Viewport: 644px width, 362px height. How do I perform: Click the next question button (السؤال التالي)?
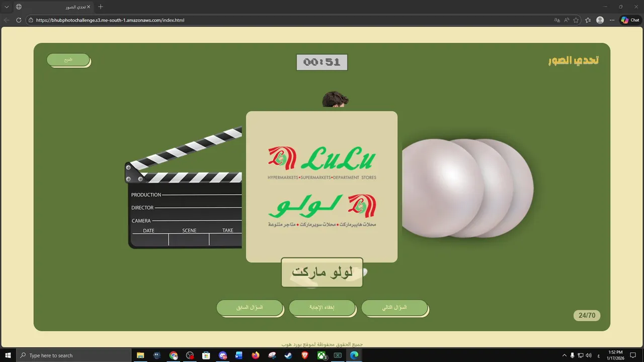pos(394,308)
